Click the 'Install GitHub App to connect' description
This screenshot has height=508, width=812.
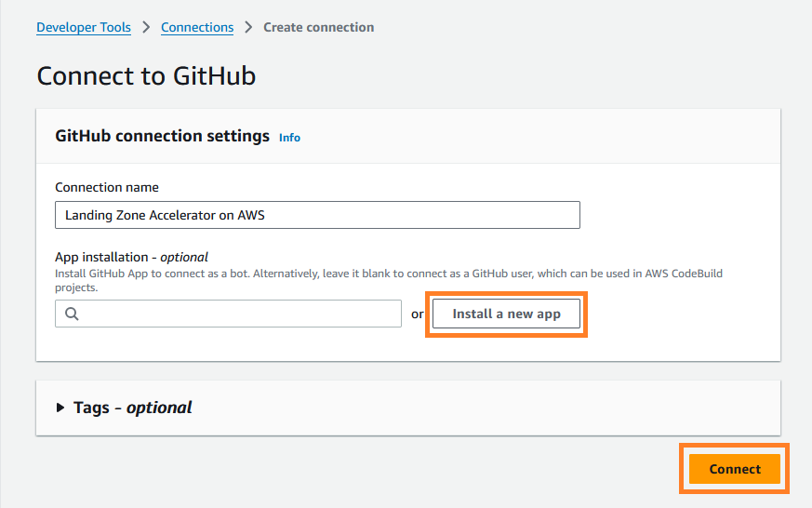pyautogui.click(x=389, y=280)
